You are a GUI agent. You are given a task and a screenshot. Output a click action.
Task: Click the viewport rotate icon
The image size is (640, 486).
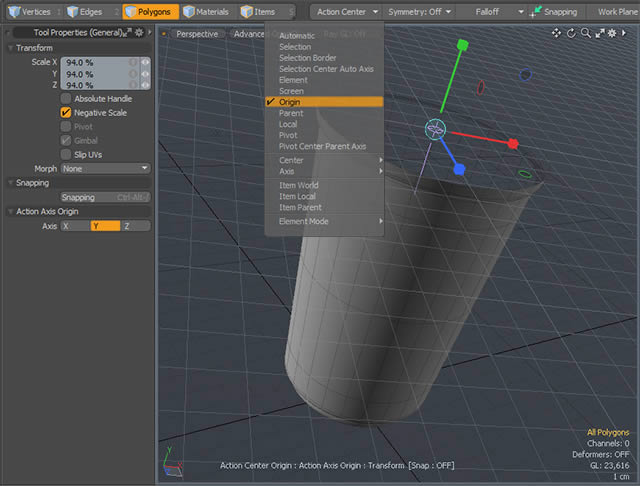click(571, 33)
